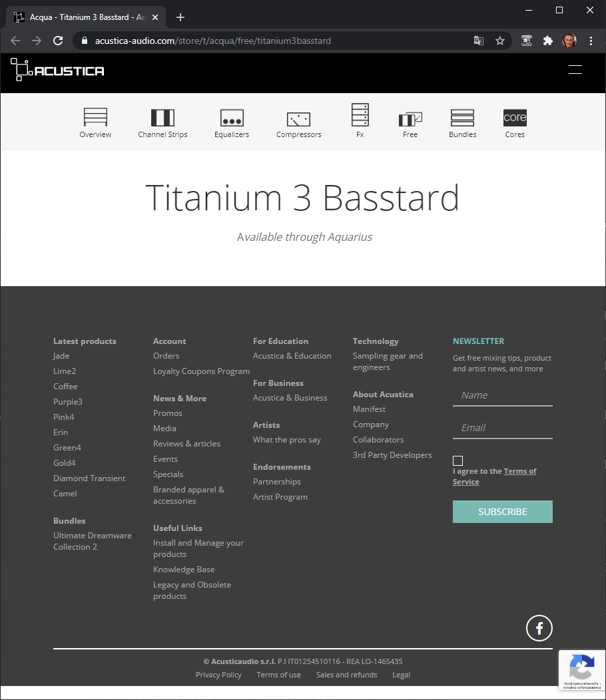606x700 pixels.
Task: Click the Google Translate icon in the address bar
Action: pyautogui.click(x=479, y=41)
